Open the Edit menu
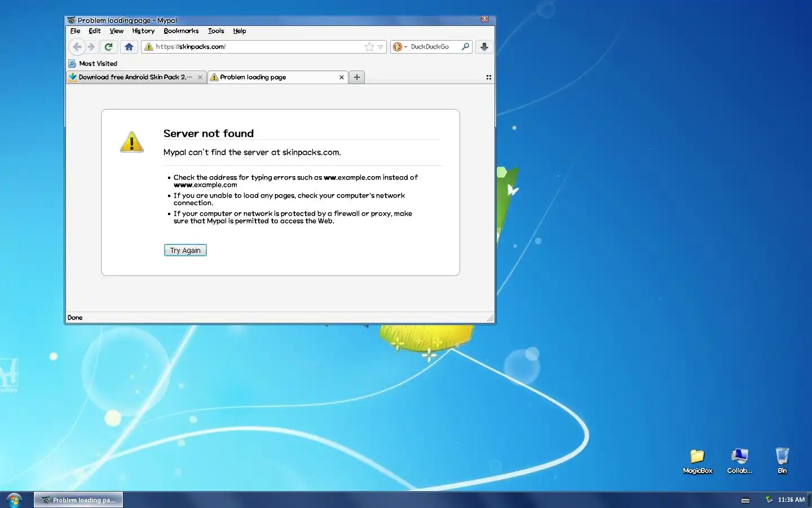This screenshot has width=812, height=508. pyautogui.click(x=95, y=31)
